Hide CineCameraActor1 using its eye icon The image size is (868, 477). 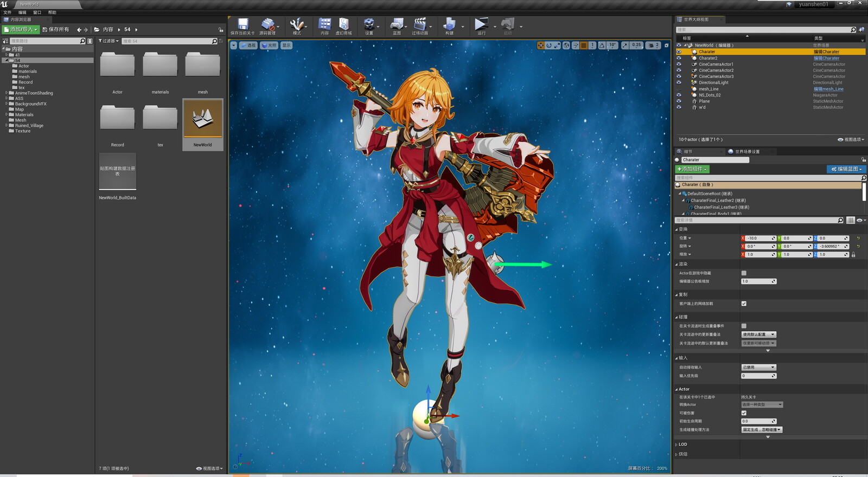(x=679, y=64)
